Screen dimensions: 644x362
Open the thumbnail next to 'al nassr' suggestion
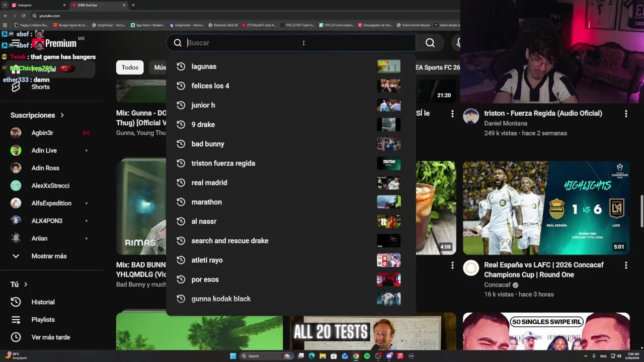[389, 221]
